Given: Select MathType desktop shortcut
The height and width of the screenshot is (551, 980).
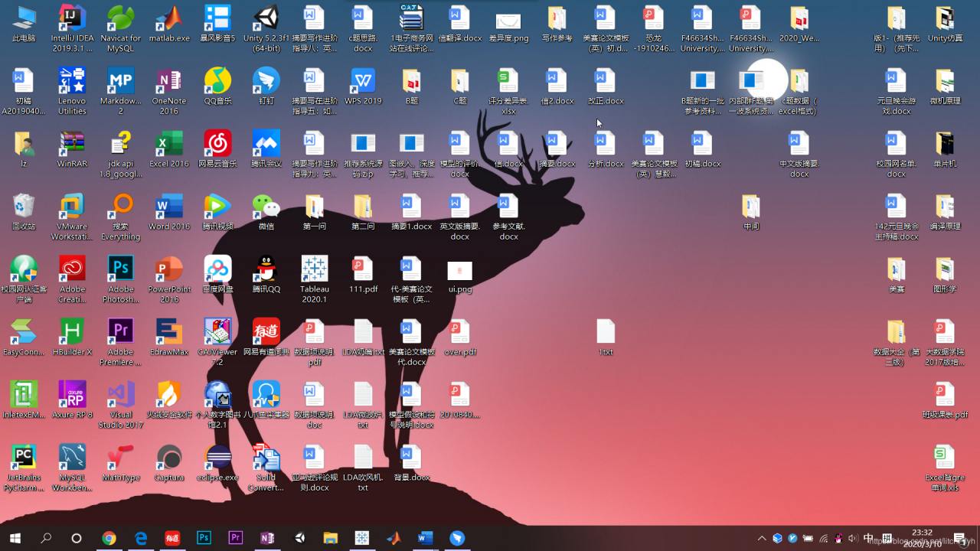Looking at the screenshot, I should [120, 463].
